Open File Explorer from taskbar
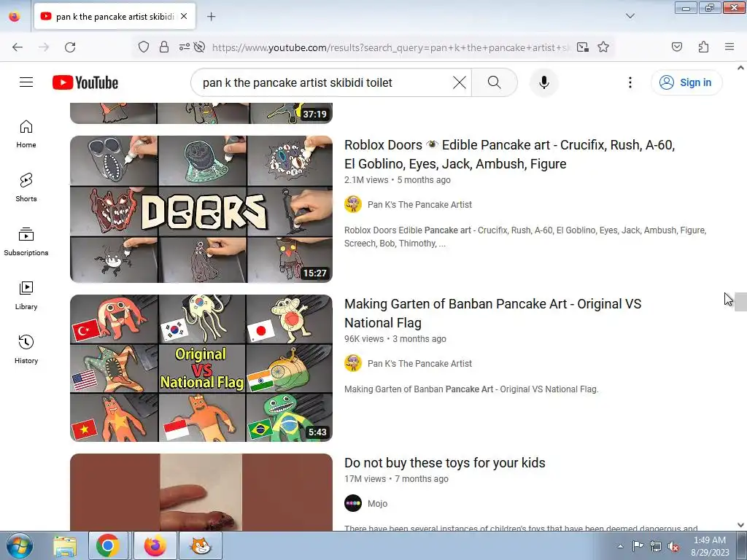Viewport: 747px width, 560px height. [x=64, y=546]
